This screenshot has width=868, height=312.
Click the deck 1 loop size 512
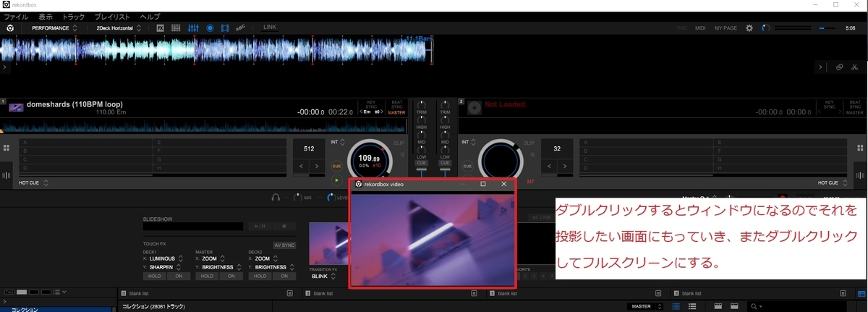click(x=309, y=148)
